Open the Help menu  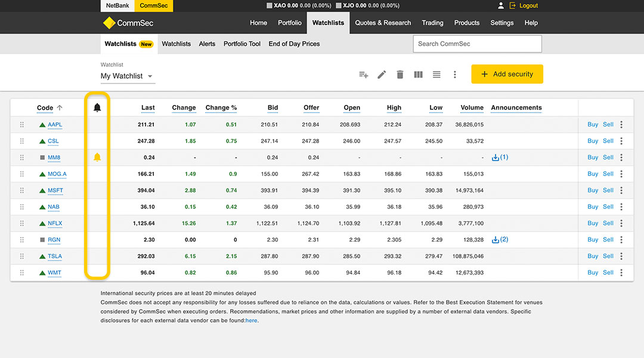pos(531,23)
